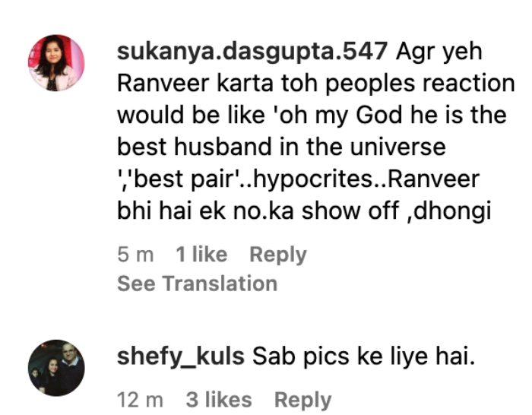Screen dimensions: 532x415
Task: Open shefy_kuls's profile picture
Action: coord(56,368)
